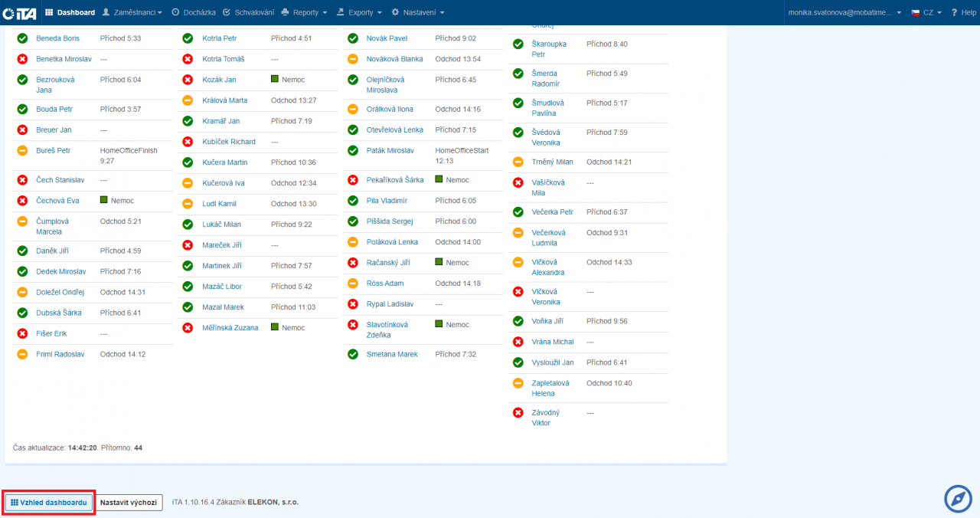
Task: Click orange status icon beside Bureš Petr
Action: (x=22, y=151)
